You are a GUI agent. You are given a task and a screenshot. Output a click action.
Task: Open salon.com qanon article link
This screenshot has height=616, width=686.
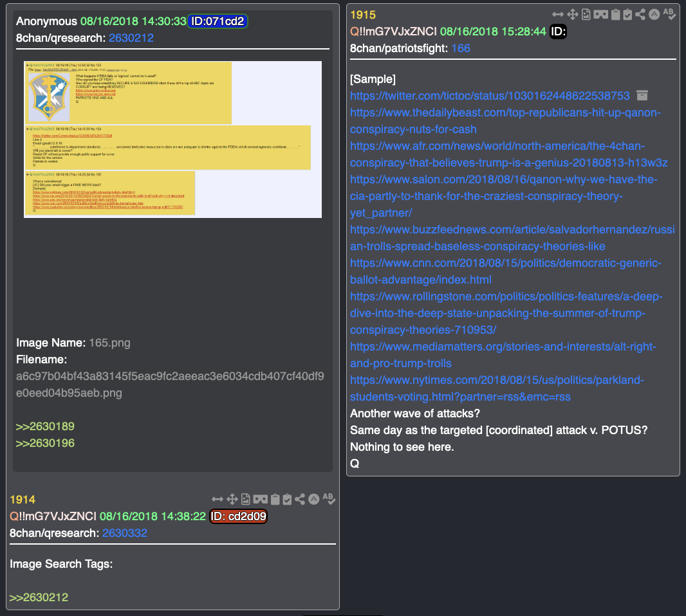pyautogui.click(x=504, y=196)
